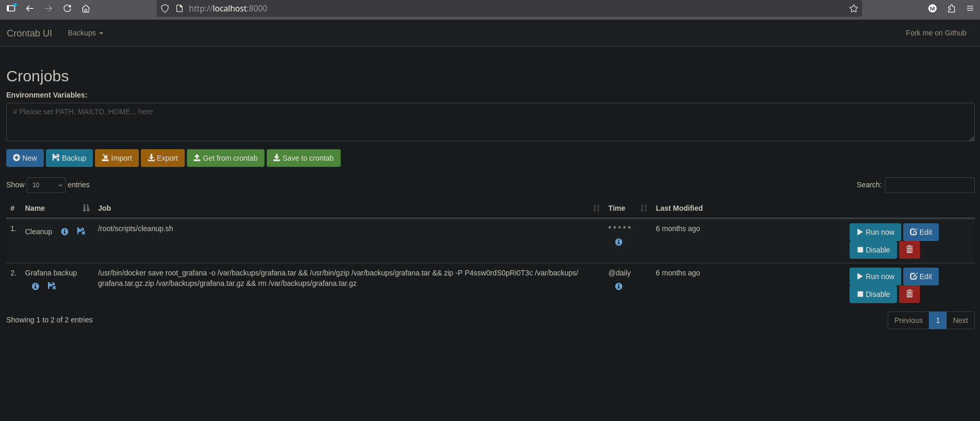Expand the Show entries count selector
The height and width of the screenshot is (421, 980).
[x=46, y=185]
